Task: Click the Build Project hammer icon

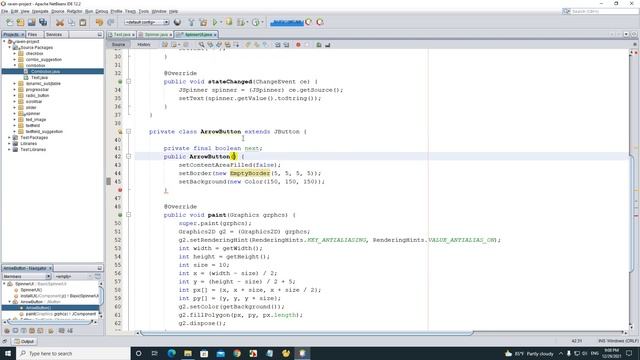Action: 191,22
